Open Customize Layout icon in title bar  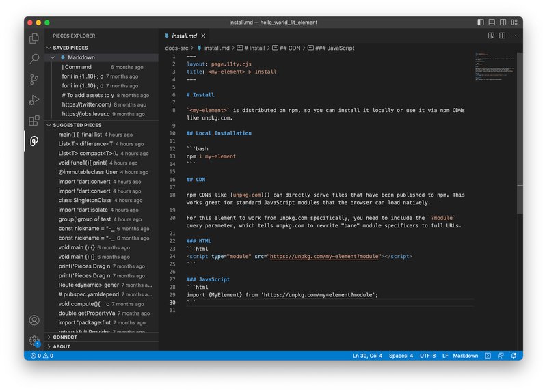514,23
